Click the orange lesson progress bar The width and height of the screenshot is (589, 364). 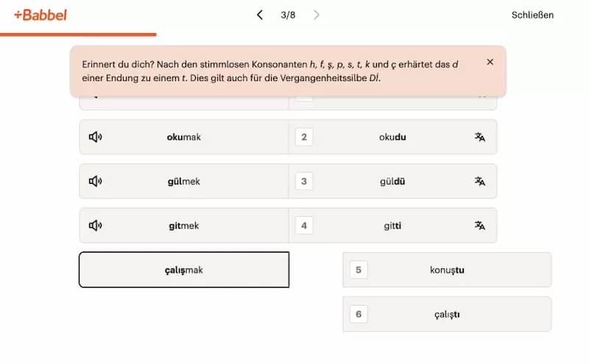(78, 34)
